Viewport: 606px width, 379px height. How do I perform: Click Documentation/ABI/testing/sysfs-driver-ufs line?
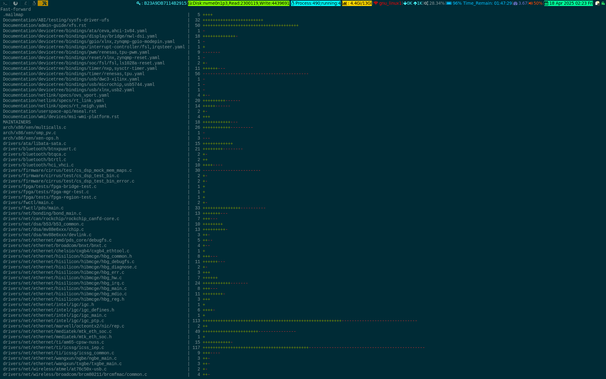(56, 20)
